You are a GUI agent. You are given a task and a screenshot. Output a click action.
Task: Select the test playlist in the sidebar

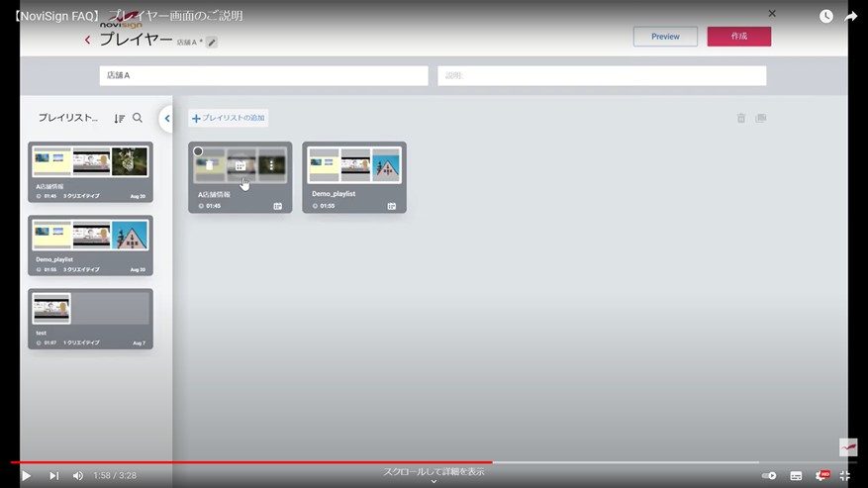click(90, 319)
